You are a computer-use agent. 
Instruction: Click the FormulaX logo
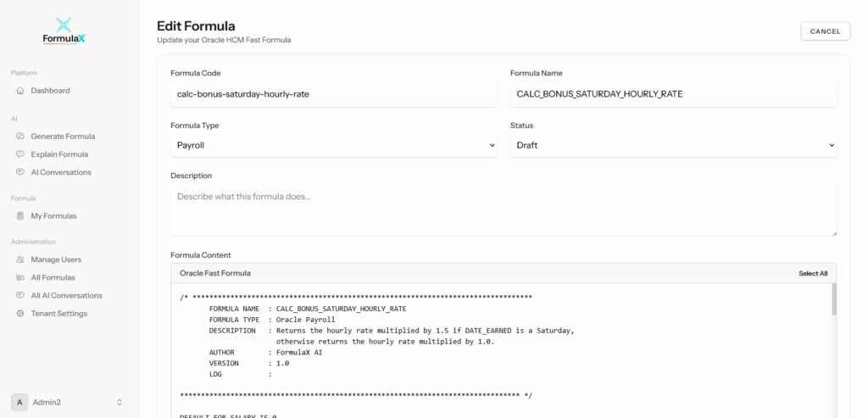click(x=64, y=31)
